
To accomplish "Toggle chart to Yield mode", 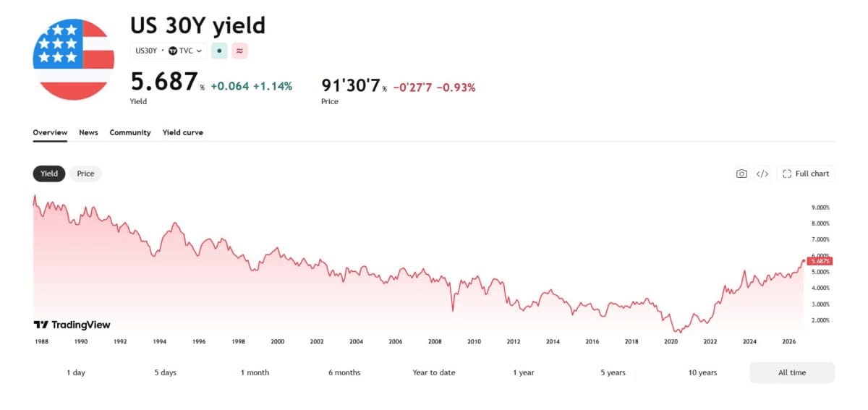I will point(49,174).
